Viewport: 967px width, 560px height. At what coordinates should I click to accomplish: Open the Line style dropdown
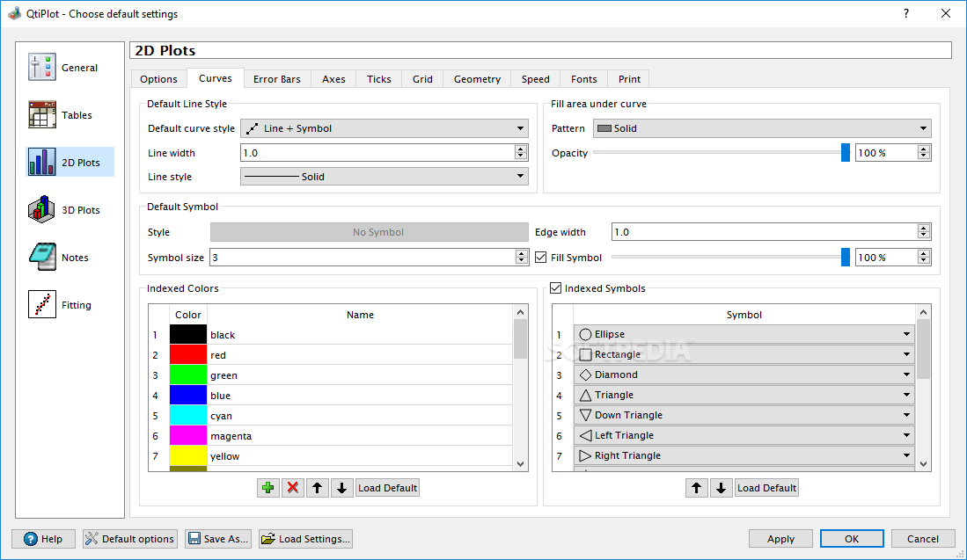(385, 176)
